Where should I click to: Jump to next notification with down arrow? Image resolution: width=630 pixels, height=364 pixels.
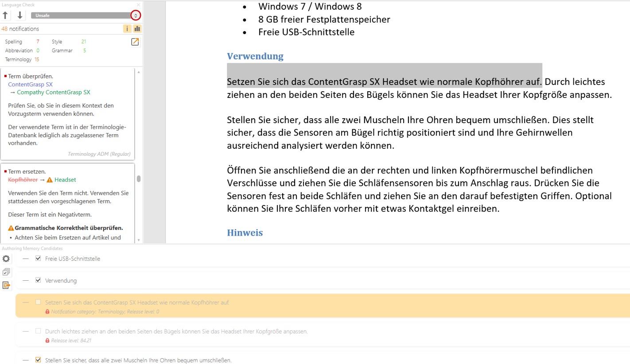20,15
